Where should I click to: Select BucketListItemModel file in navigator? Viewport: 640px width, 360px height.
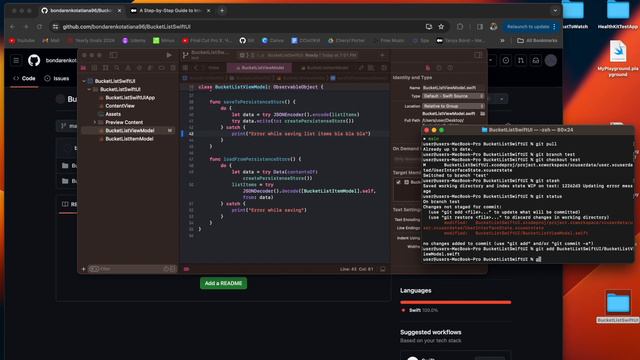pyautogui.click(x=129, y=139)
